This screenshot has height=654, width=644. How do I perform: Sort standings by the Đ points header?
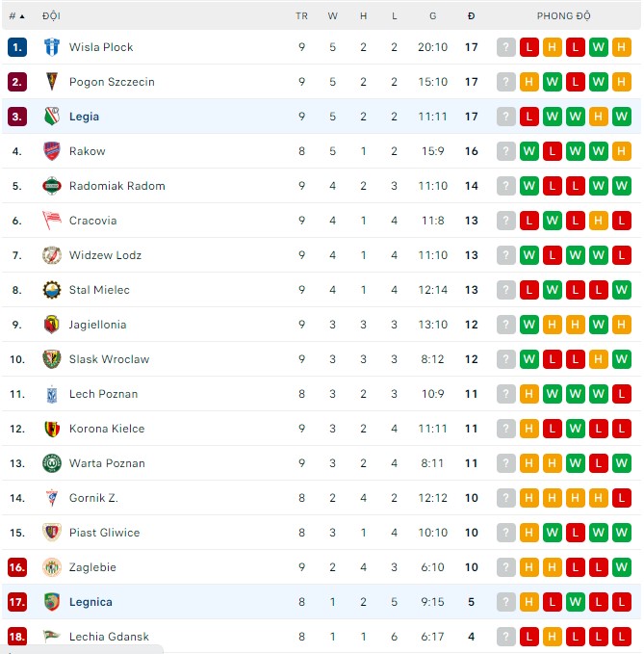472,16
